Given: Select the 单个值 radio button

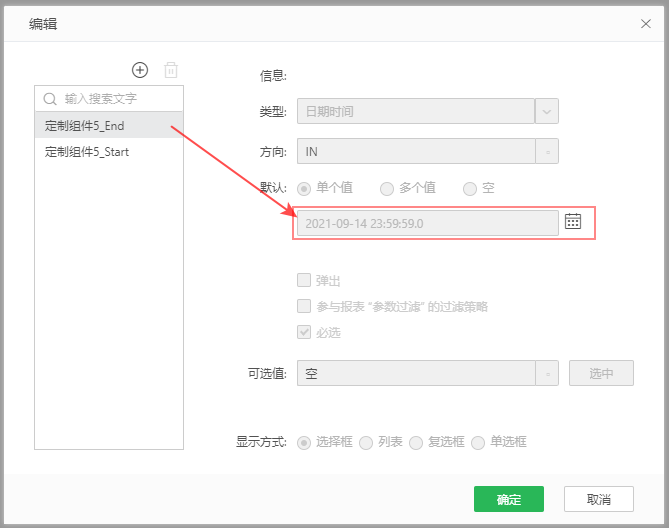Looking at the screenshot, I should click(x=304, y=187).
